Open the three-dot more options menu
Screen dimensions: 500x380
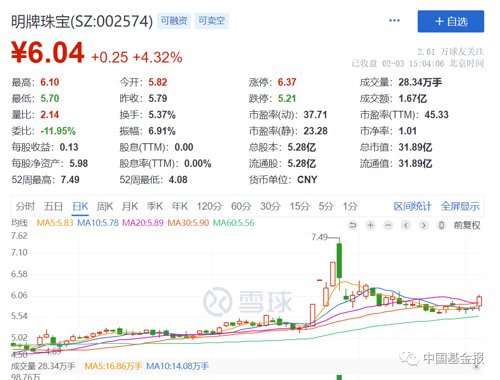coord(394,21)
